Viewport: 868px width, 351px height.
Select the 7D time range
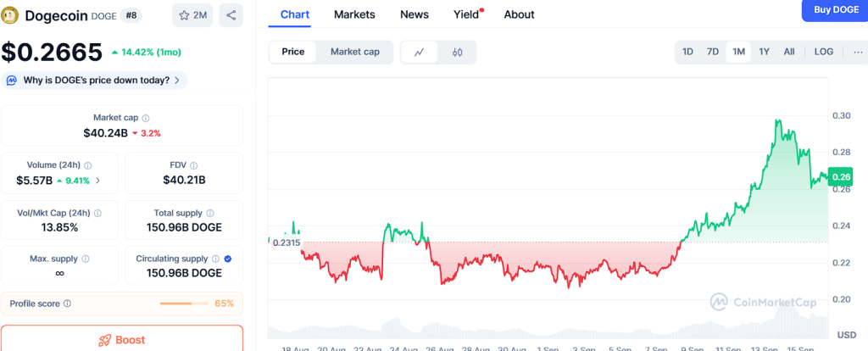[x=713, y=52]
